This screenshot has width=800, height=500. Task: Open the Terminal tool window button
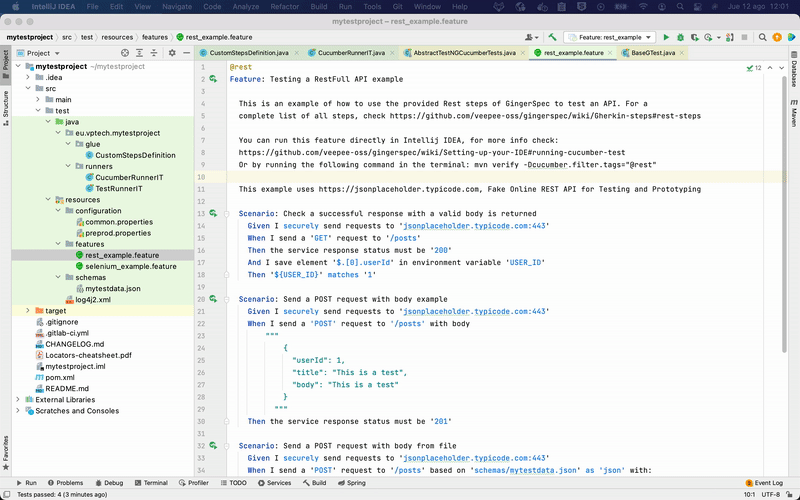tap(151, 483)
